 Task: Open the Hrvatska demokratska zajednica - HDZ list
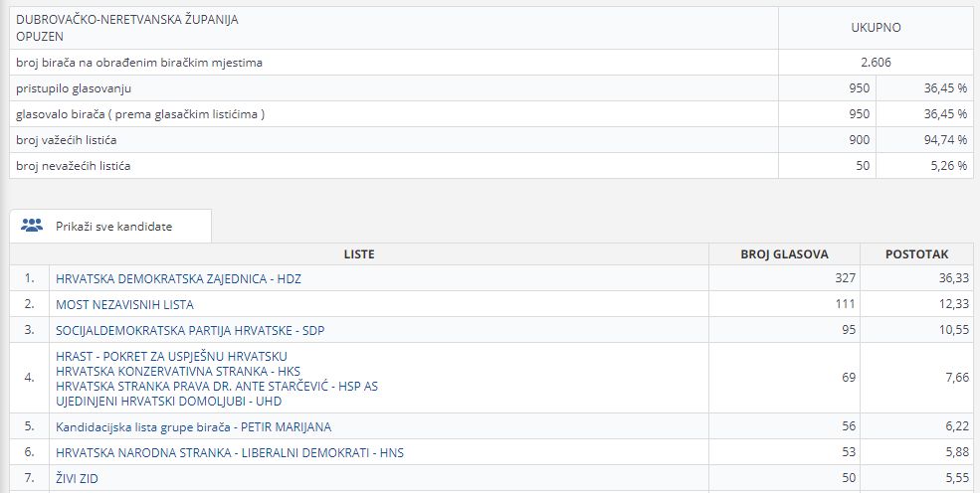tap(178, 279)
